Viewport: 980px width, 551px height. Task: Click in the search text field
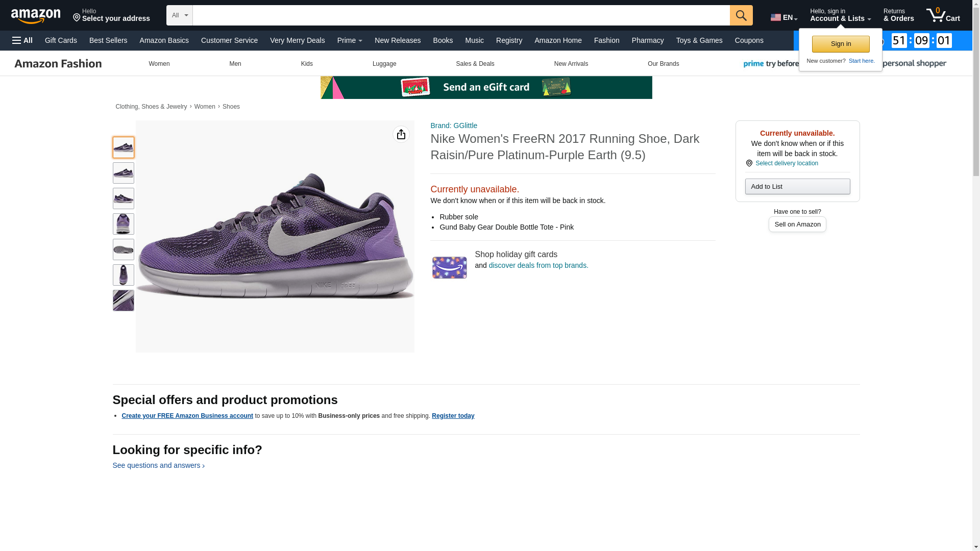click(x=460, y=15)
